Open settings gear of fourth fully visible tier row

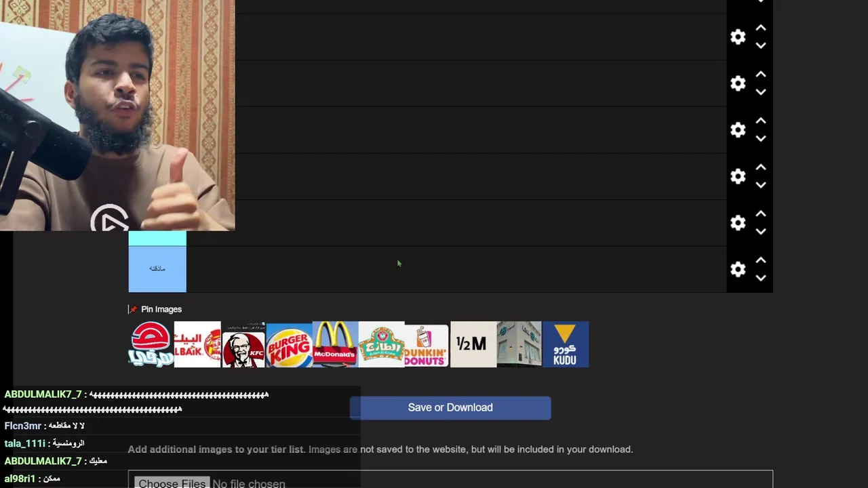click(738, 176)
